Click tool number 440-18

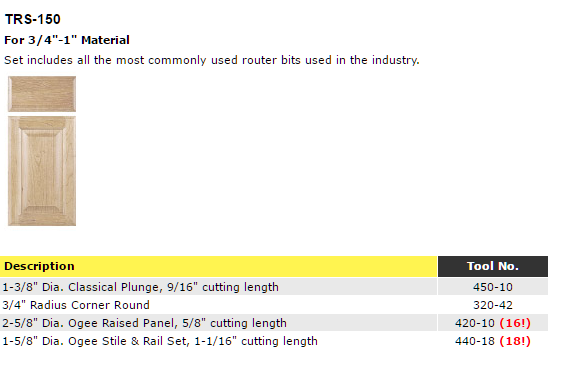click(x=475, y=341)
